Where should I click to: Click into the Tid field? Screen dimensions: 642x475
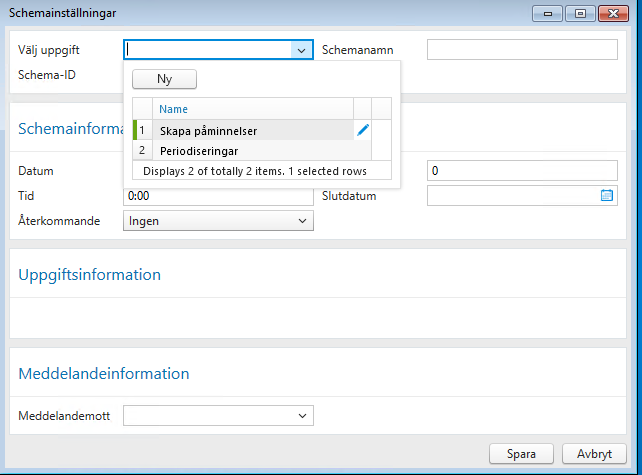click(218, 196)
